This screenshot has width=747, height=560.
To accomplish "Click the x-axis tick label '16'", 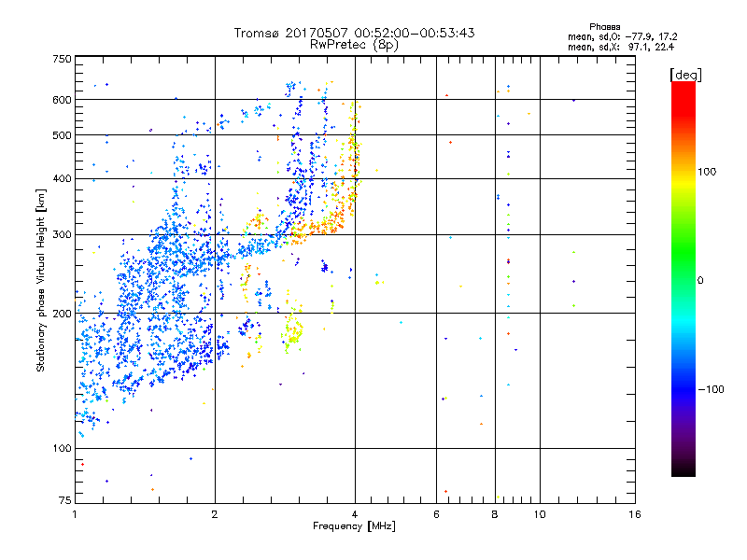I will [635, 514].
